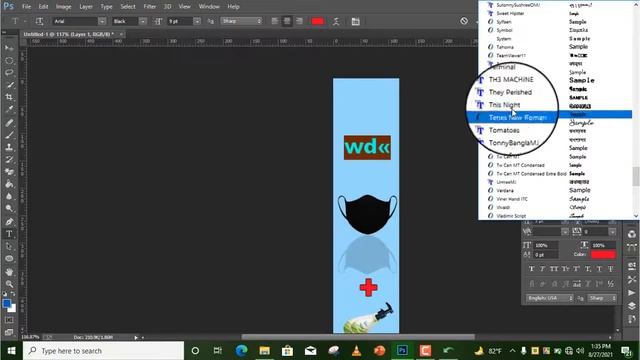The image size is (640, 360).
Task: Center text alignment in options bar
Action: pos(287,21)
